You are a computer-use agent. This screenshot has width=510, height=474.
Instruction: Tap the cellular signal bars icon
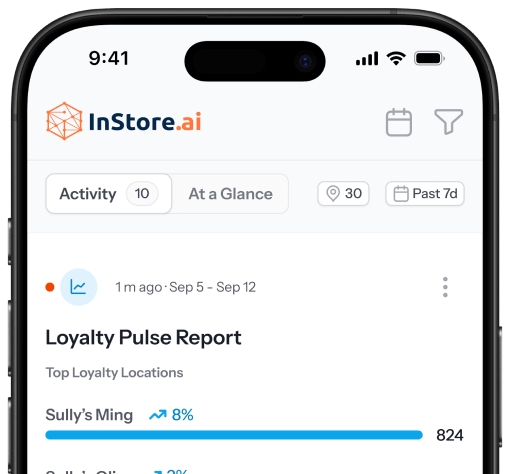point(367,59)
